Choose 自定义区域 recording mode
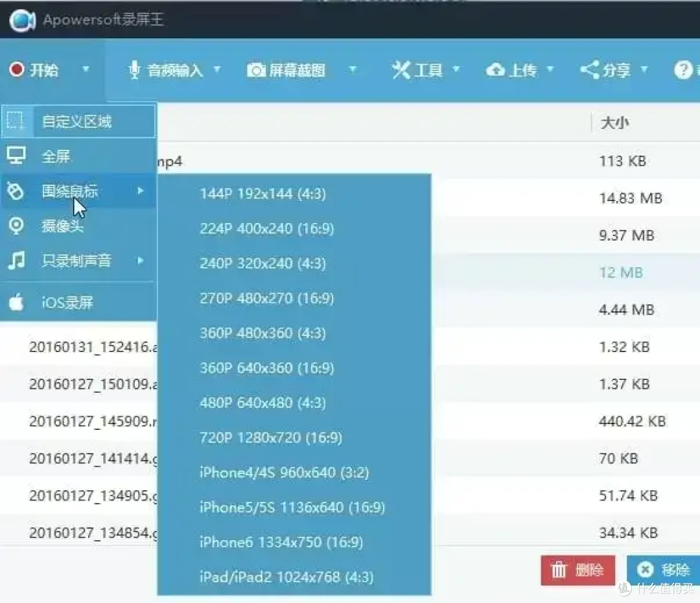This screenshot has height=603, width=700. pyautogui.click(x=78, y=121)
